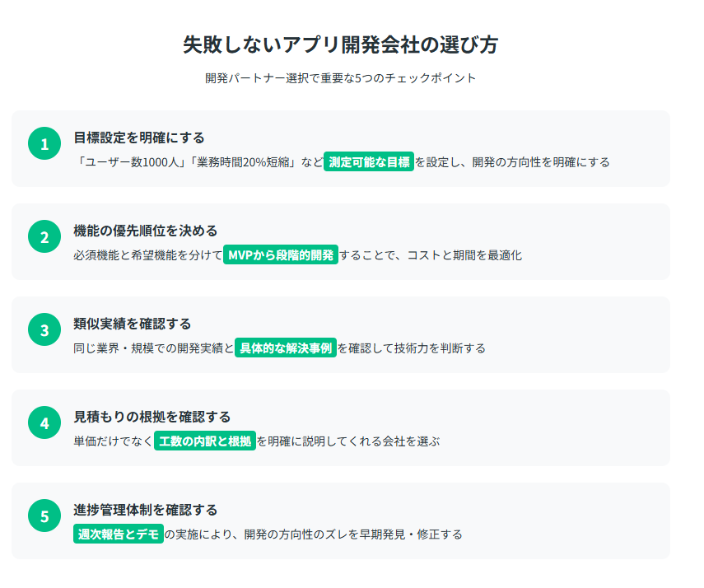Viewport: 704px width, 588px height.
Task: Click the main title 失敗しないアプリ開発会社の選び方
Action: [340, 44]
